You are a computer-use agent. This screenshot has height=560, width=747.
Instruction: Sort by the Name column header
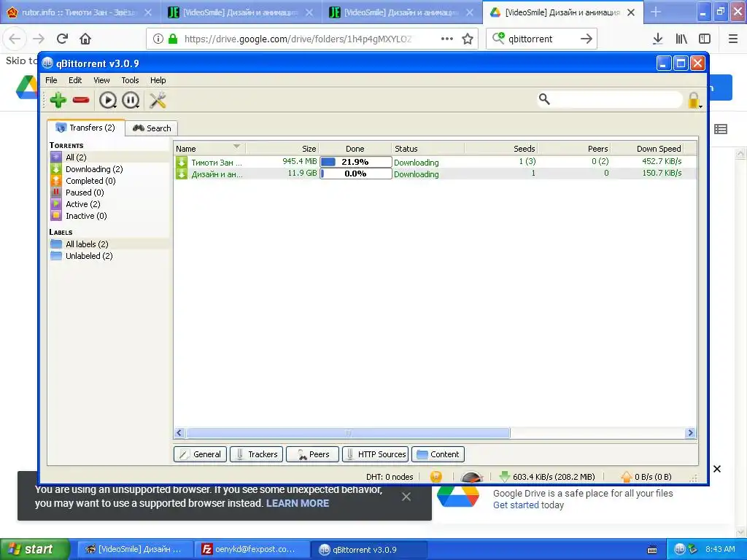209,149
